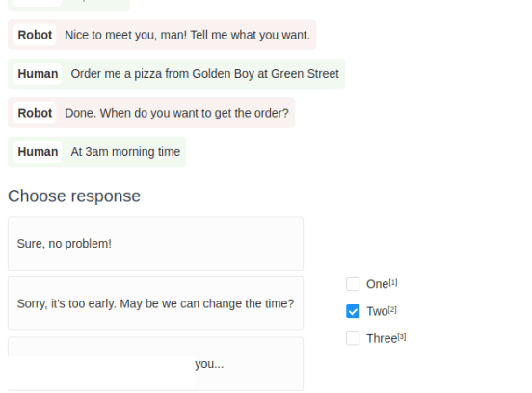Click the "Nice to meet you, man!" message
532x393 pixels.
pyautogui.click(x=187, y=35)
